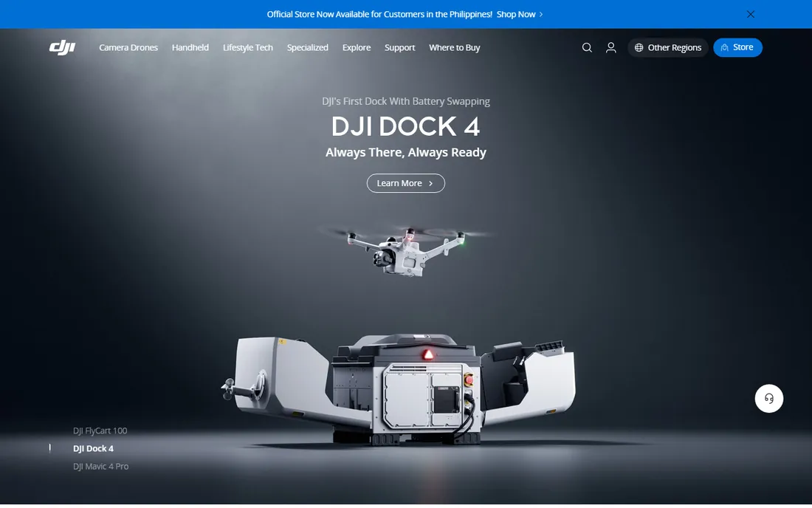Click the DJI logo in the header
Image resolution: width=812 pixels, height=508 pixels.
coord(62,47)
